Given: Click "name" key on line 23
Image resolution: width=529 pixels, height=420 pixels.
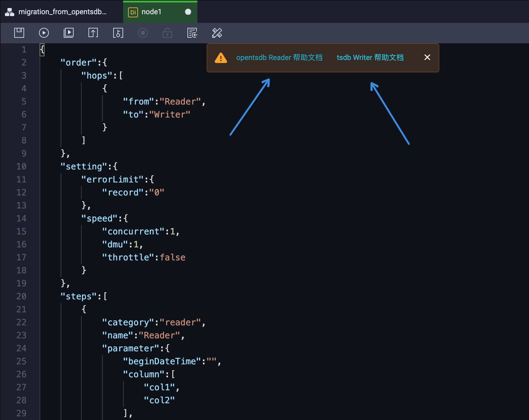Looking at the screenshot, I should 118,335.
